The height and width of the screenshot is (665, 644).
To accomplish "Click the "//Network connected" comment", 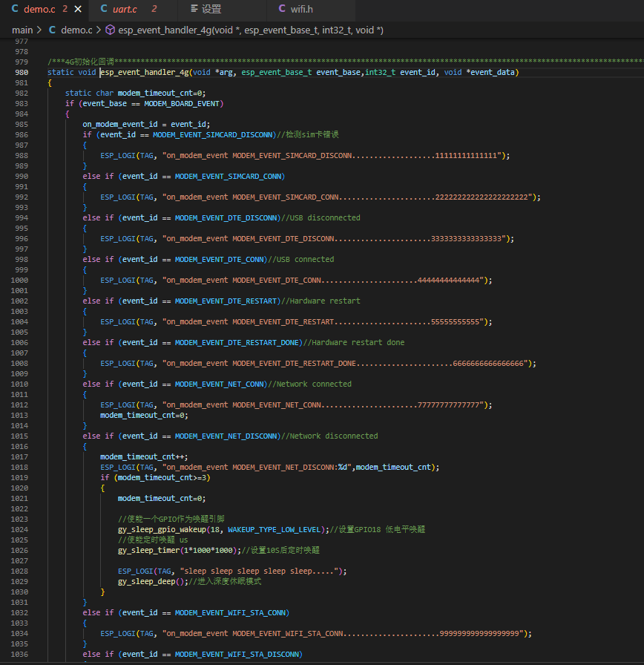I will [309, 384].
